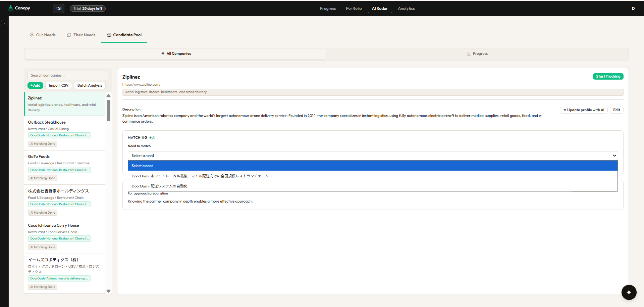The width and height of the screenshot is (644, 307).
Task: Go to AI Radar in top navigation
Action: pyautogui.click(x=380, y=8)
